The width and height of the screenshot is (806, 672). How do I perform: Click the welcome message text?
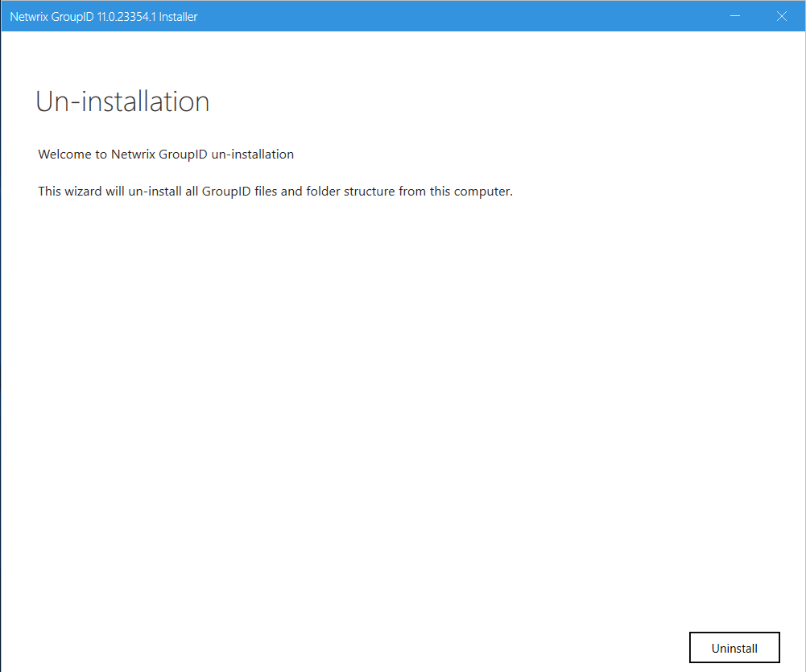[165, 154]
